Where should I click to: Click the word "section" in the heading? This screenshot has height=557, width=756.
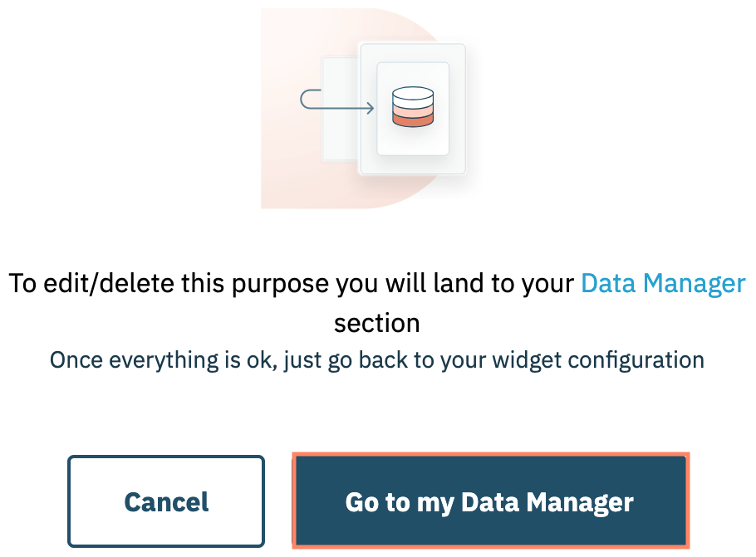point(376,322)
